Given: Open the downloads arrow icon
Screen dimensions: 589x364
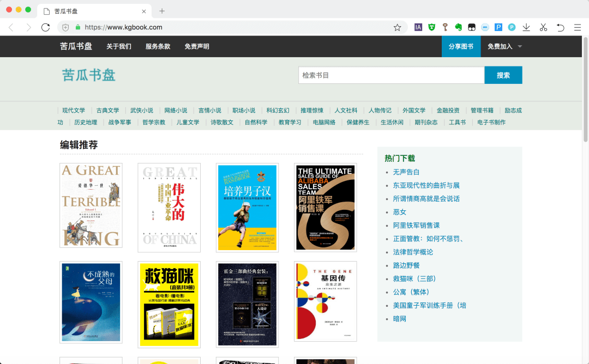Looking at the screenshot, I should click(526, 27).
